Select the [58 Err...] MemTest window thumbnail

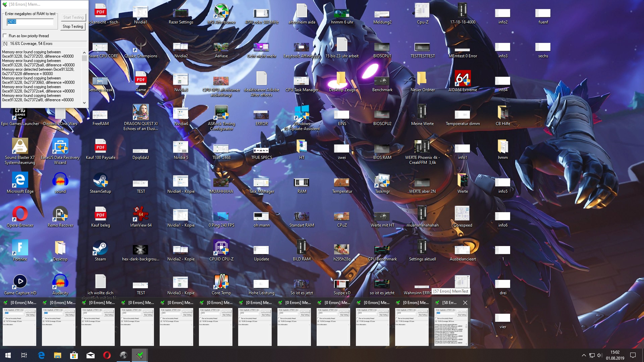450,327
